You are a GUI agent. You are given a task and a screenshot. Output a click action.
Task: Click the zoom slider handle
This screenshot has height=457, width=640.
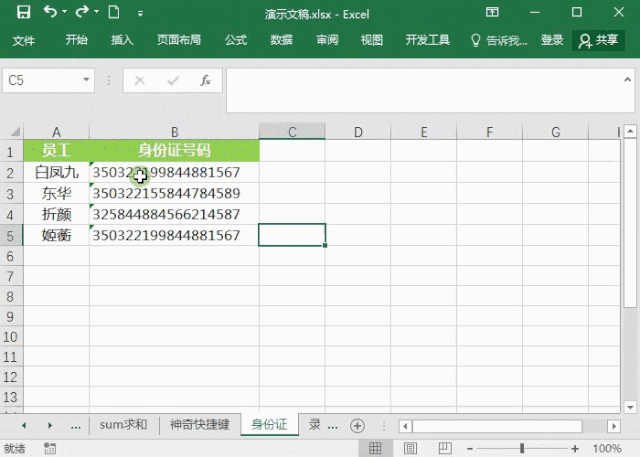pyautogui.click(x=522, y=448)
